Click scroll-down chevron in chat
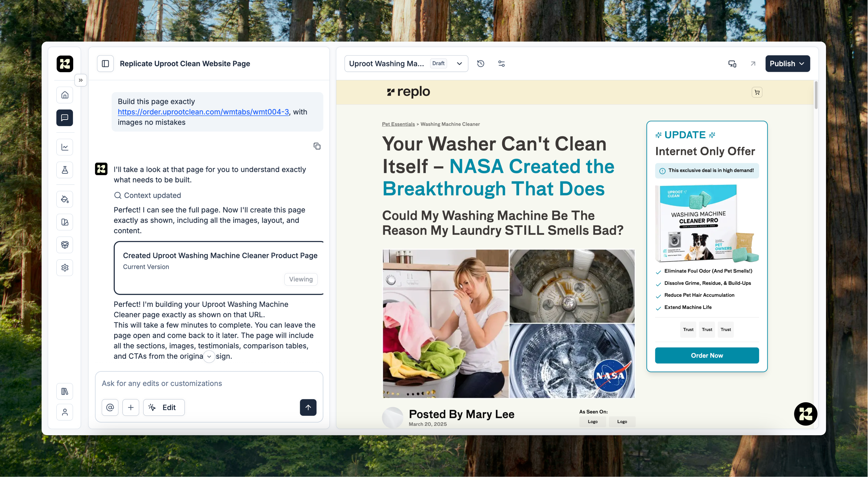Image resolution: width=868 pixels, height=477 pixels. pyautogui.click(x=209, y=356)
